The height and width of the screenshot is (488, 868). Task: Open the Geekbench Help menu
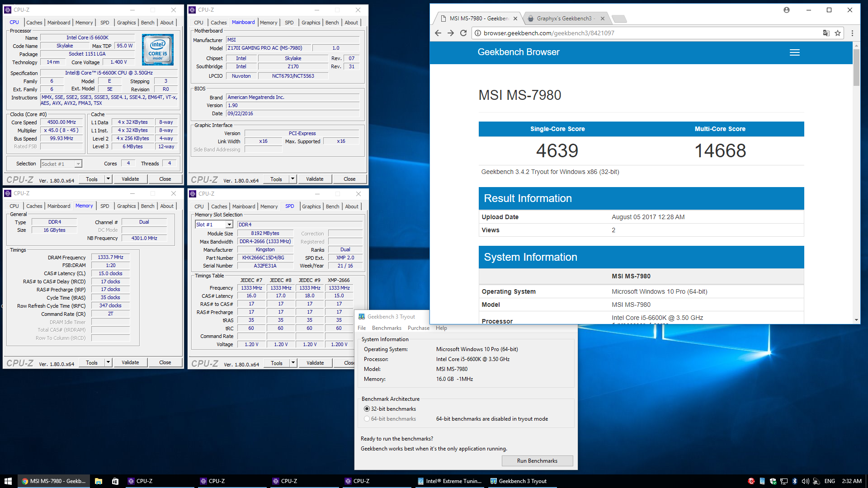coord(441,328)
